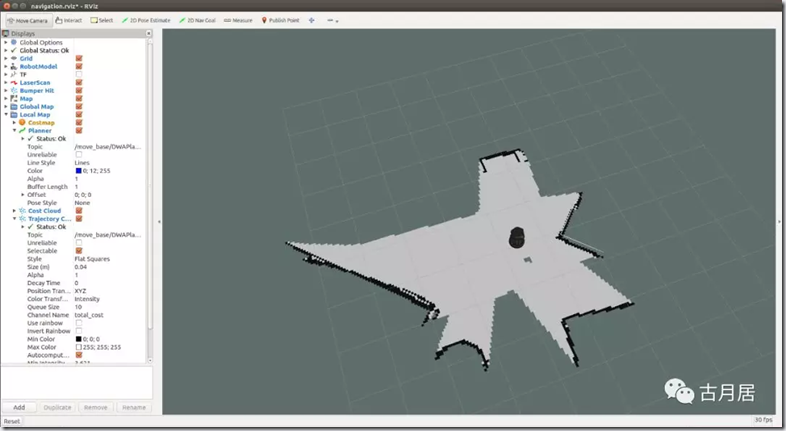Toggle the Bumper Hit checkbox

click(x=79, y=90)
